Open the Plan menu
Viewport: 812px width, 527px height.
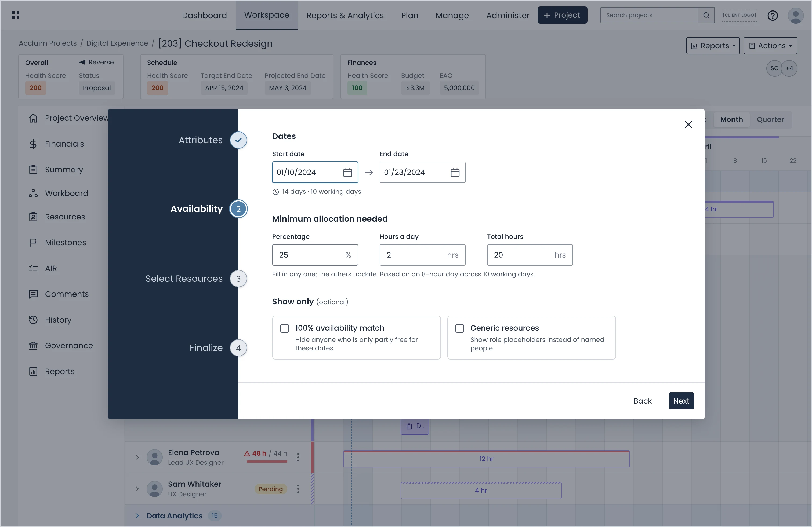[x=409, y=15]
